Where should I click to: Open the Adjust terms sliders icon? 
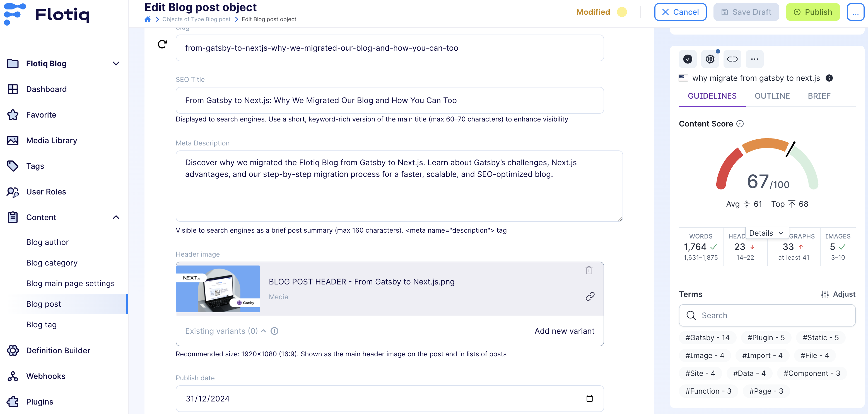point(825,294)
